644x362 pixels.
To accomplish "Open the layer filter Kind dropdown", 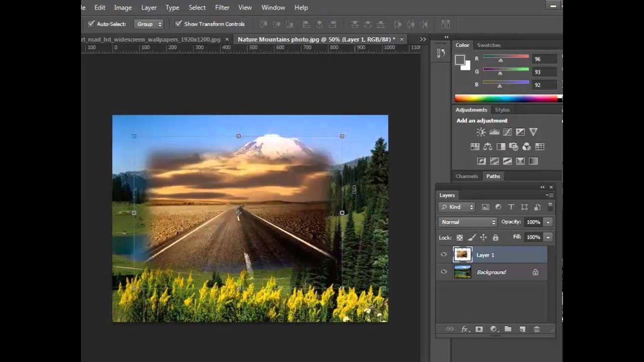I will pyautogui.click(x=457, y=207).
